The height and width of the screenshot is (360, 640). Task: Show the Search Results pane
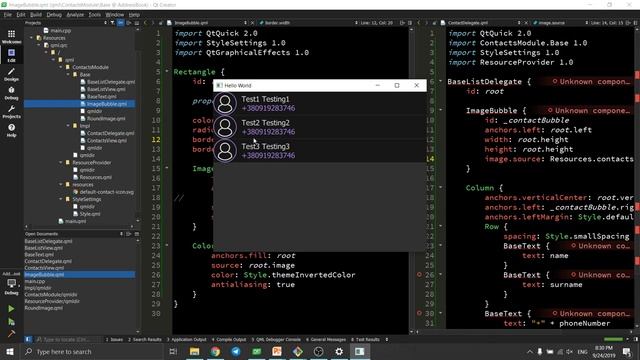click(145, 340)
